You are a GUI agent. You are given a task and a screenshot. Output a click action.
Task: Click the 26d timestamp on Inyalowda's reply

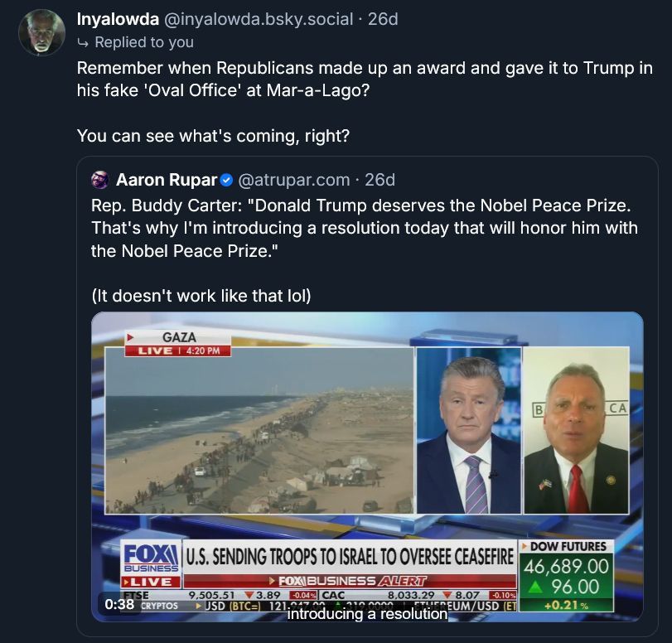point(383,18)
